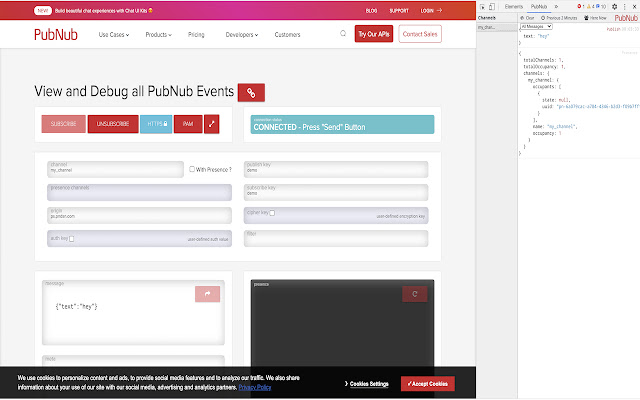Click the PubNub logo in the site header

coord(56,35)
